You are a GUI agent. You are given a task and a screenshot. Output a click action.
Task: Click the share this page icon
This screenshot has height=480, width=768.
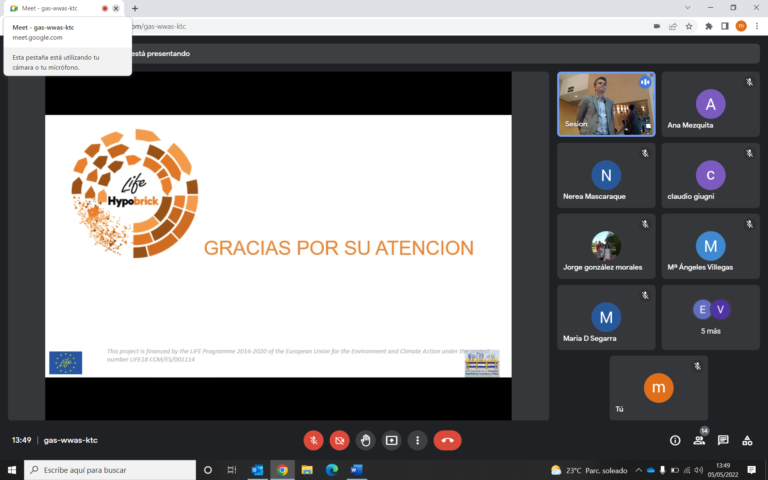[x=673, y=26]
